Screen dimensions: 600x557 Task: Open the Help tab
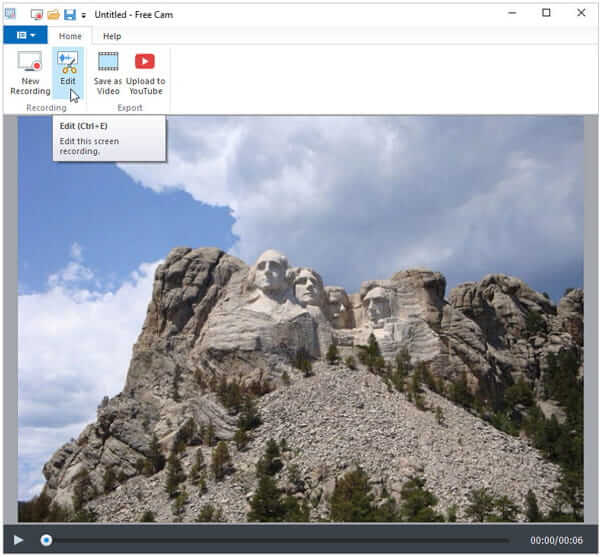click(112, 35)
